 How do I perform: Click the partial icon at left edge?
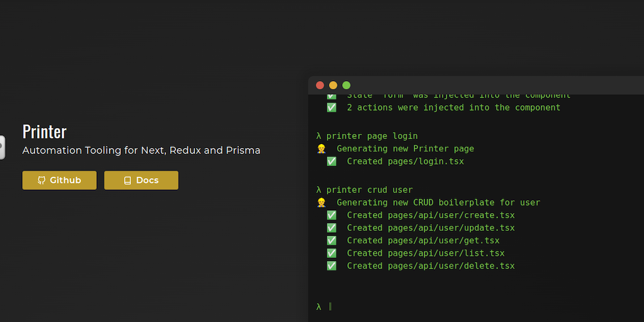tap(2, 147)
